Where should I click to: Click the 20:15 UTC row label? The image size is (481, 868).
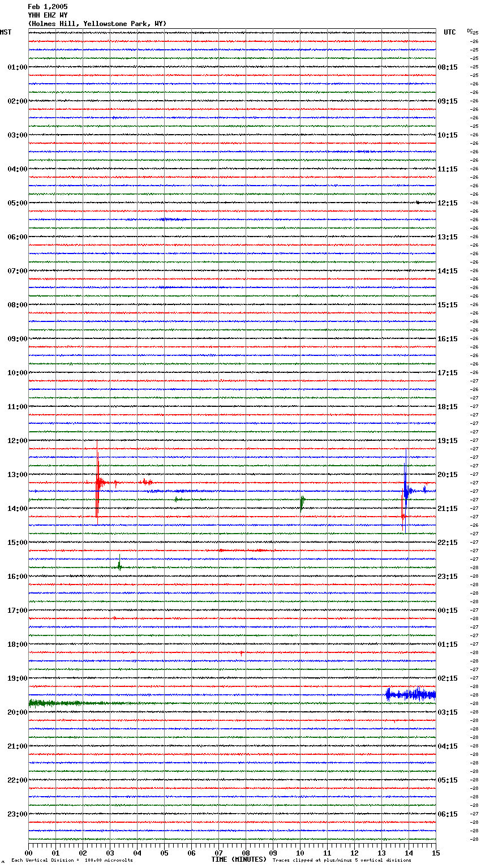click(448, 475)
